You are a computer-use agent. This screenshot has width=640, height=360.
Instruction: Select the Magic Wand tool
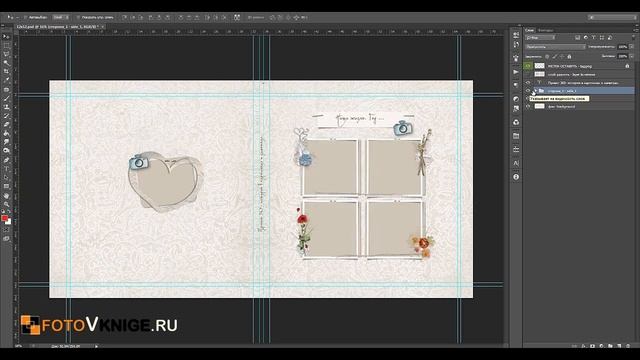coord(6,63)
